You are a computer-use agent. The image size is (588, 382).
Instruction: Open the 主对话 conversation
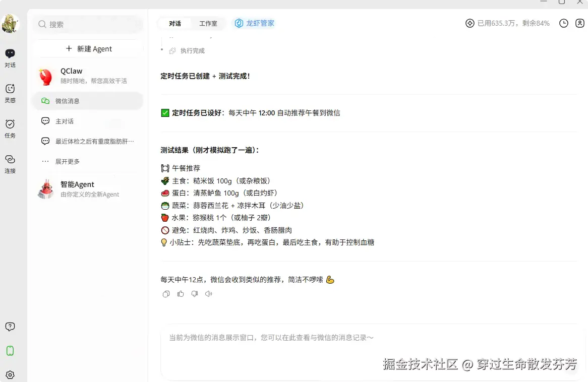[88, 121]
